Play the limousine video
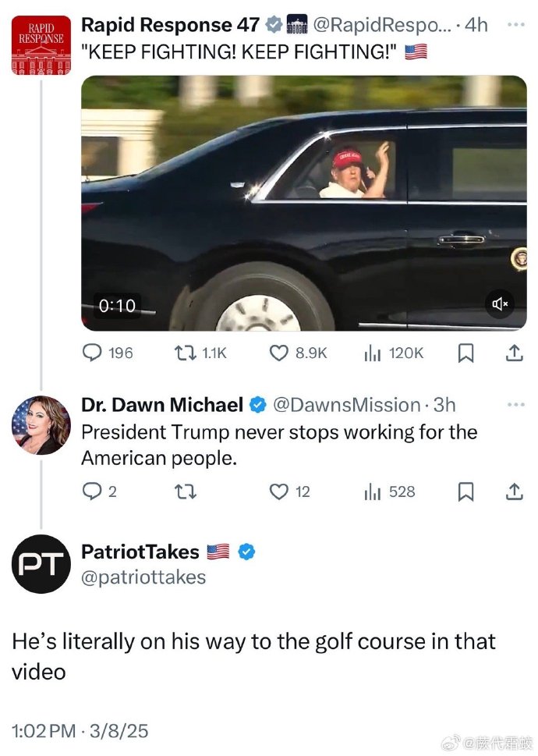 click(303, 203)
